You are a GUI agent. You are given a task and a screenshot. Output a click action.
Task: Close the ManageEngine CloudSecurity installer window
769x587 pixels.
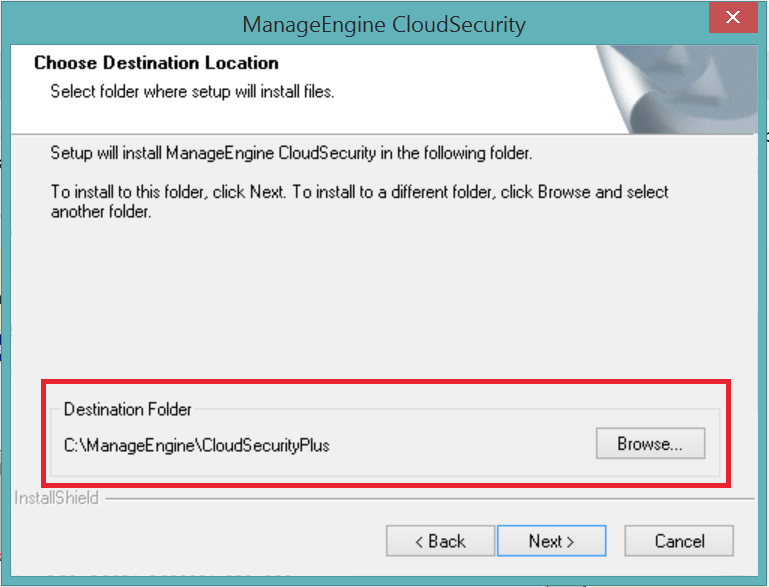tap(732, 18)
